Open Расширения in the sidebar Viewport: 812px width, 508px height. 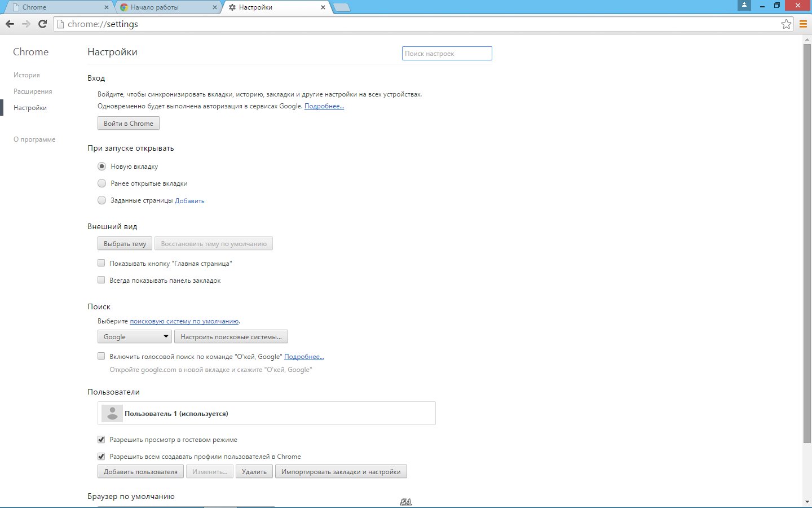pos(33,91)
